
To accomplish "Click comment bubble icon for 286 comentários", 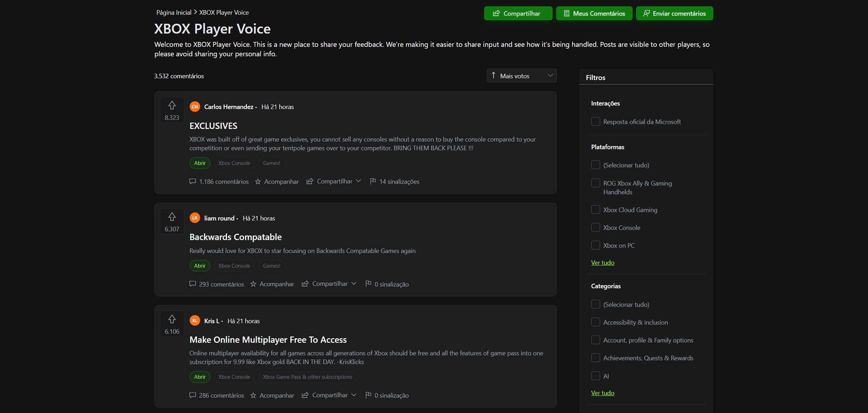I will coord(192,395).
